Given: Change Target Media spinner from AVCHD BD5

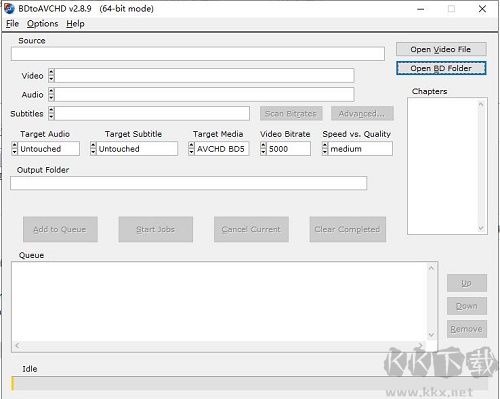Looking at the screenshot, I should (x=191, y=148).
